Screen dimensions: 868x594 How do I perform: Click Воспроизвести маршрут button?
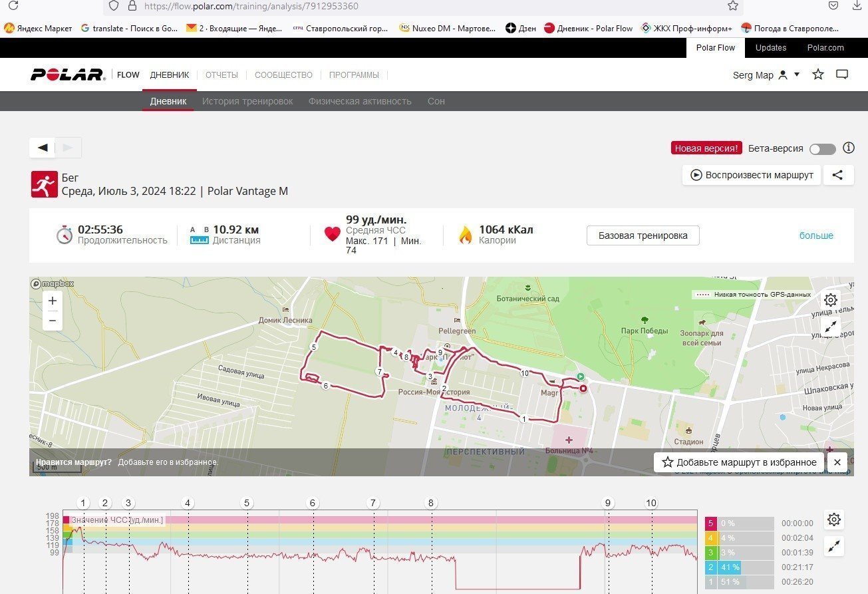(751, 175)
